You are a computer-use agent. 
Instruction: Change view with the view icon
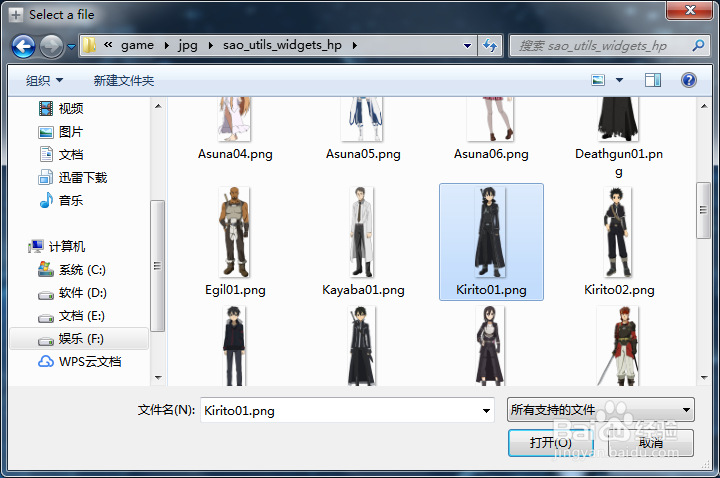point(598,80)
